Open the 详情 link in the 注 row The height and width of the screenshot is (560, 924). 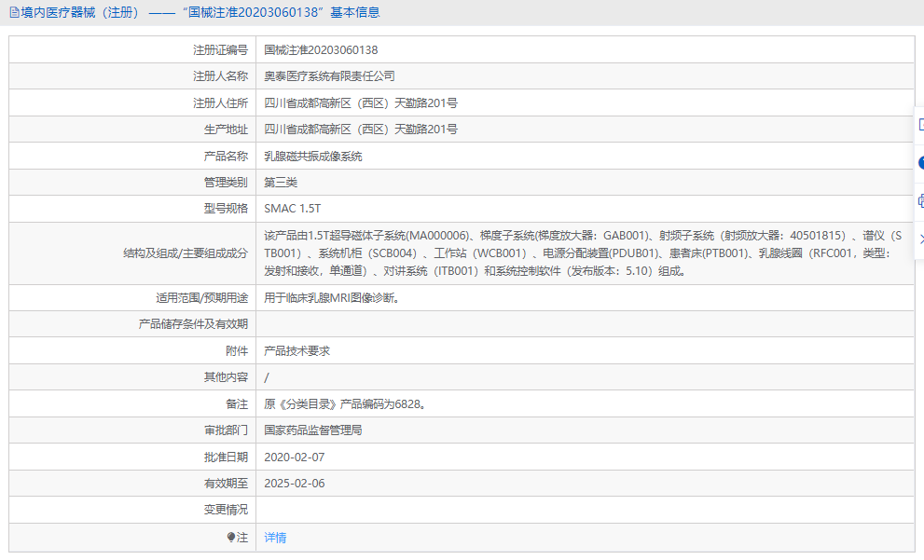(274, 539)
